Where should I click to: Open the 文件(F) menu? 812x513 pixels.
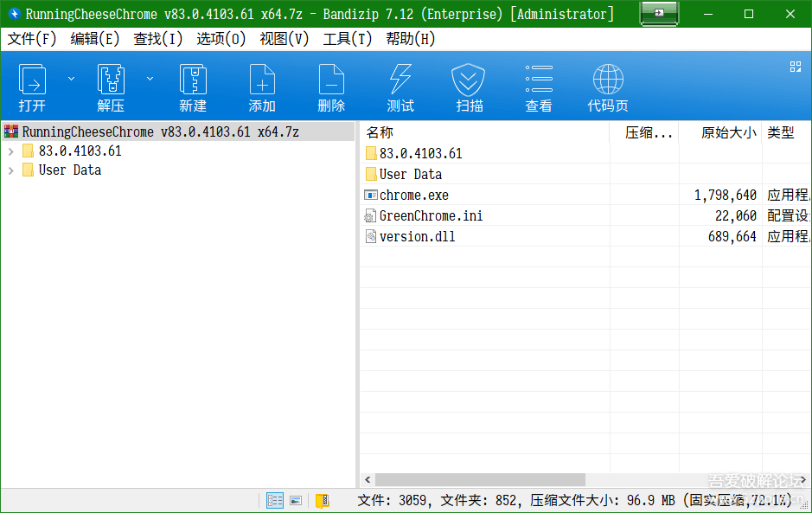(x=32, y=39)
